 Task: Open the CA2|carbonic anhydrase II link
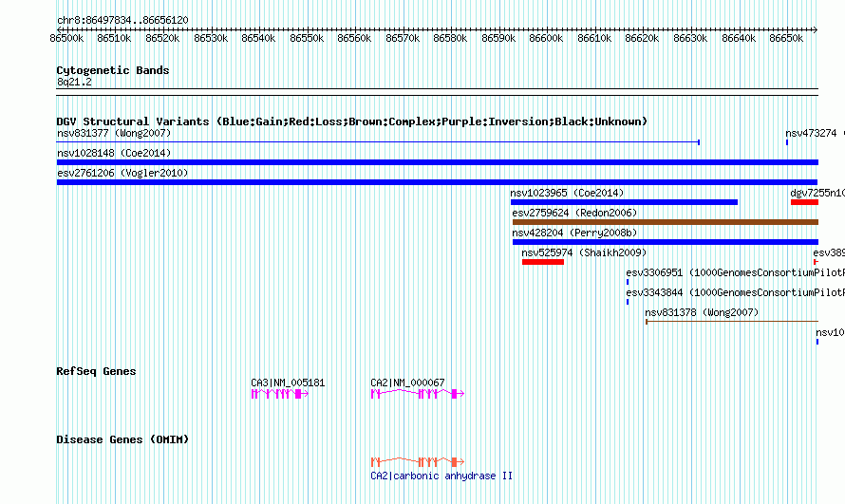(441, 476)
